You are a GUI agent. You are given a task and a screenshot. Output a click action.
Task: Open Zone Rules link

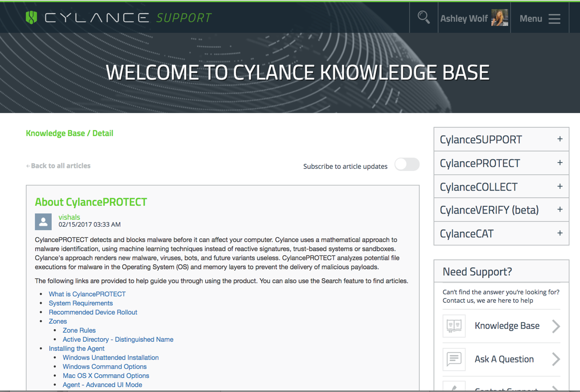(79, 330)
